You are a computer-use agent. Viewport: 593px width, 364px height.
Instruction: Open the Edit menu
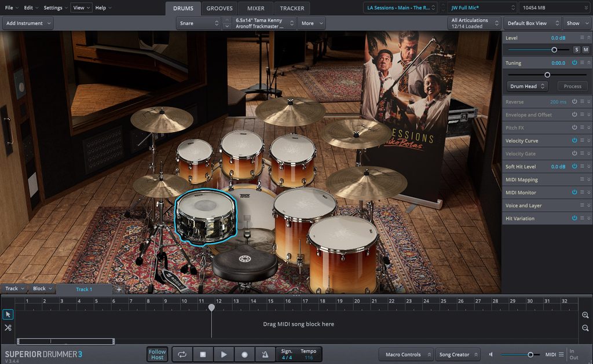tap(31, 8)
